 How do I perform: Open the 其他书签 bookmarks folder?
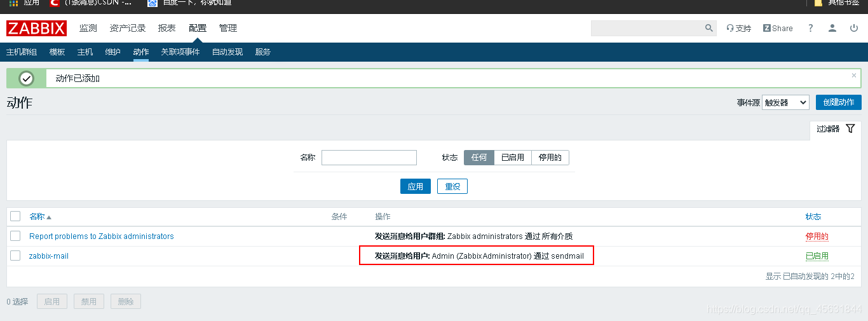tap(836, 3)
